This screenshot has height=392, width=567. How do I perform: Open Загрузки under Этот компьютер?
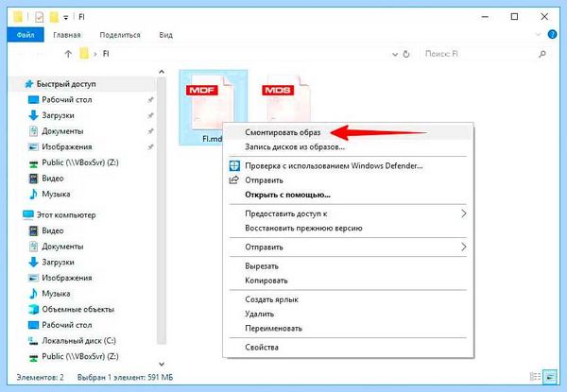pos(51,262)
